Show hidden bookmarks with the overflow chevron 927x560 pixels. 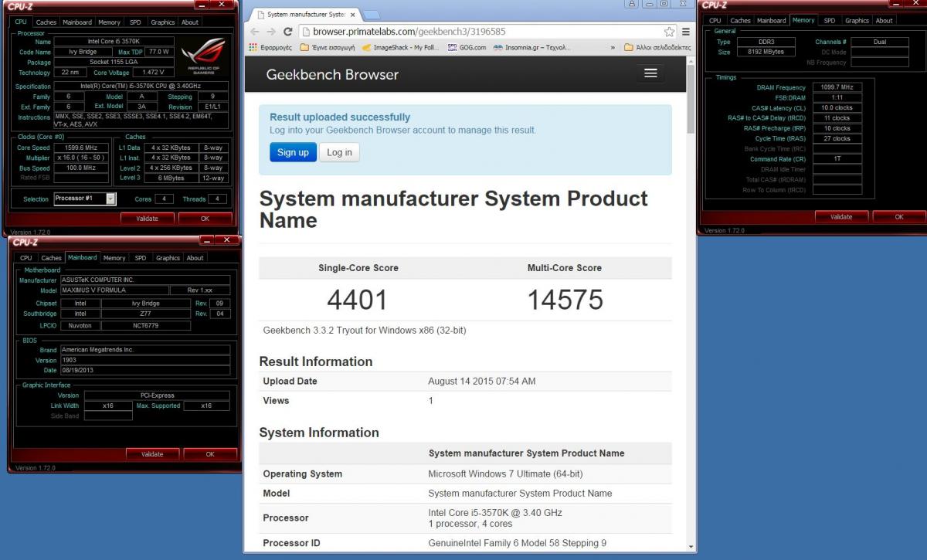(613, 47)
